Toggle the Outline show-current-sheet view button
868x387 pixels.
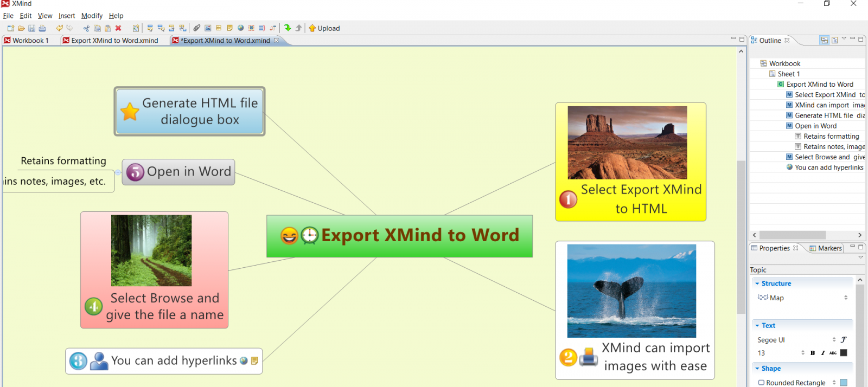pyautogui.click(x=835, y=40)
